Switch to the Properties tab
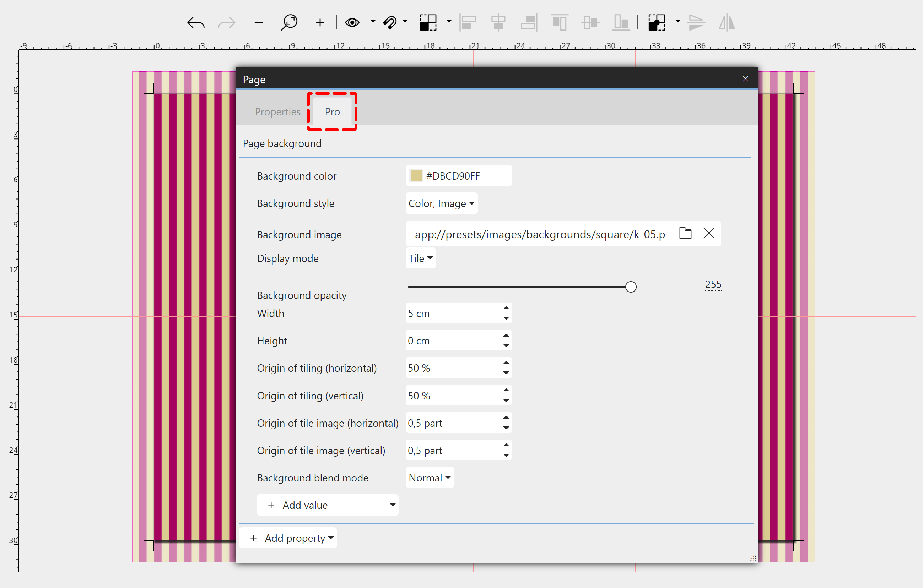The image size is (923, 588). click(x=277, y=111)
